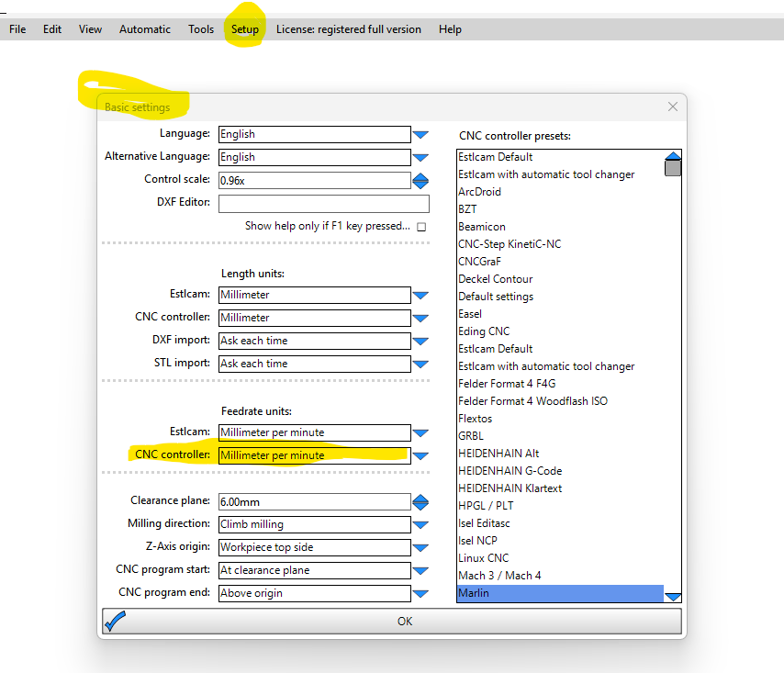Open the DXF import dropdown

pyautogui.click(x=420, y=342)
